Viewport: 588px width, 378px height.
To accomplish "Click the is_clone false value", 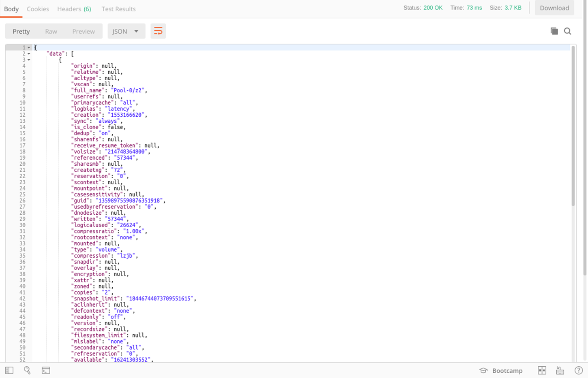I will (x=116, y=127).
